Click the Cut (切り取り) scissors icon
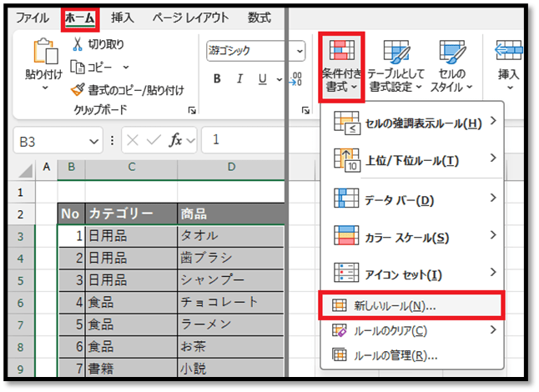This screenshot has width=539, height=392. [78, 44]
